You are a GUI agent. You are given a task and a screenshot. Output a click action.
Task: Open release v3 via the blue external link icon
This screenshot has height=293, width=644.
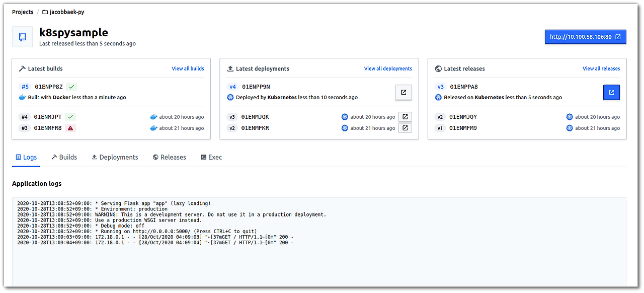click(611, 92)
